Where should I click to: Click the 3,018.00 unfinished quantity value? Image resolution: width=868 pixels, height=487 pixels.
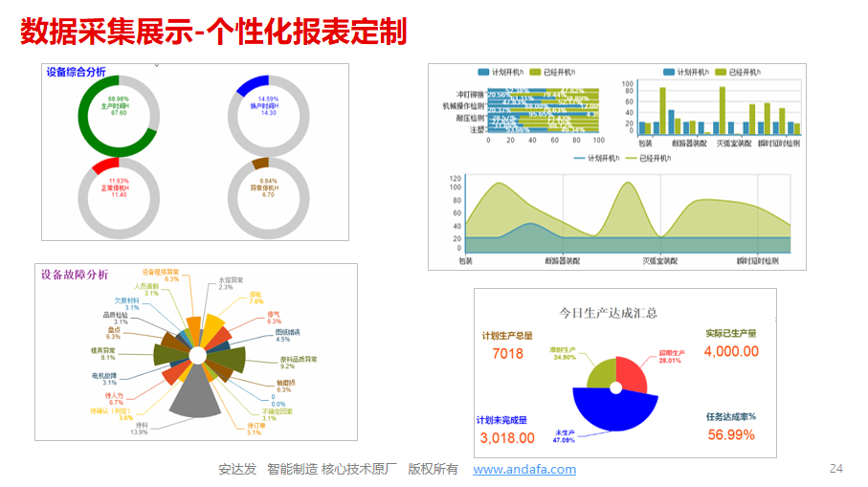[507, 438]
